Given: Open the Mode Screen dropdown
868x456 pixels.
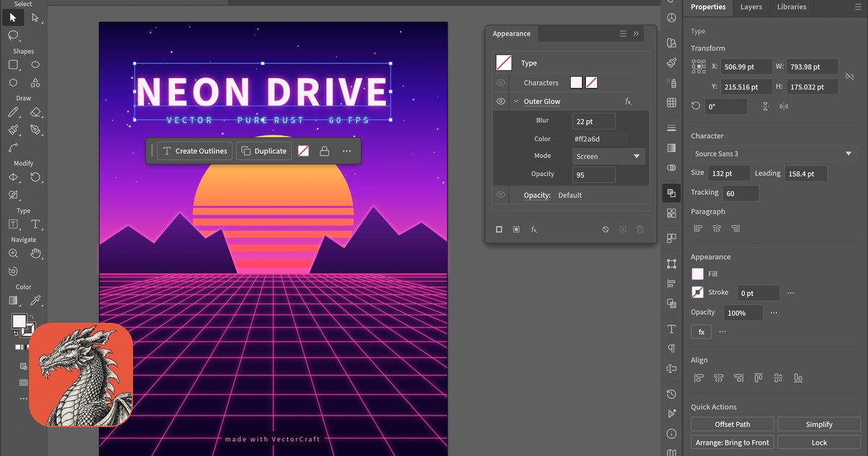Looking at the screenshot, I should click(608, 156).
